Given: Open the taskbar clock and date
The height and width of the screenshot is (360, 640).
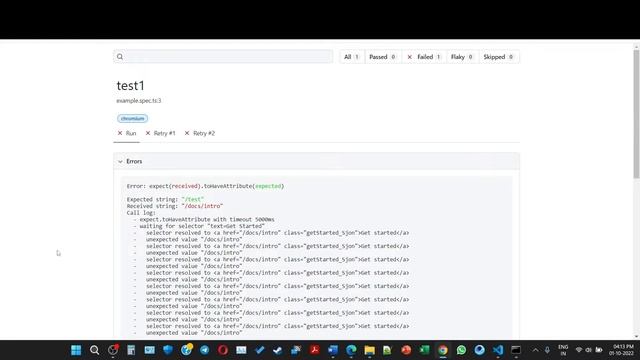Looking at the screenshot, I should (x=621, y=350).
